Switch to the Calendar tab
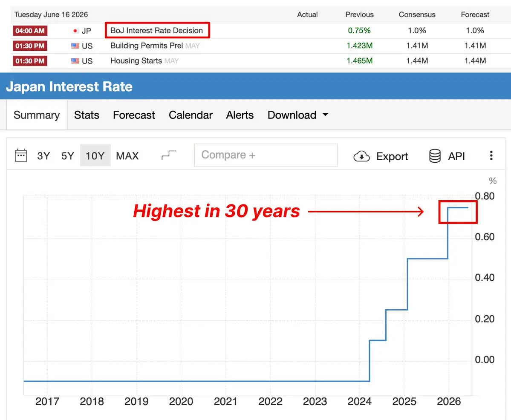Image resolution: width=511 pixels, height=420 pixels. pos(191,115)
